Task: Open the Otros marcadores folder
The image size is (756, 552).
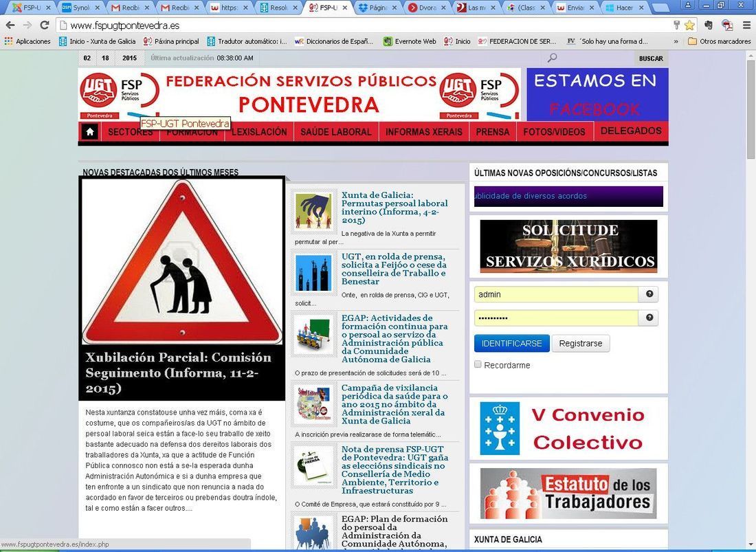Action: pos(719,41)
